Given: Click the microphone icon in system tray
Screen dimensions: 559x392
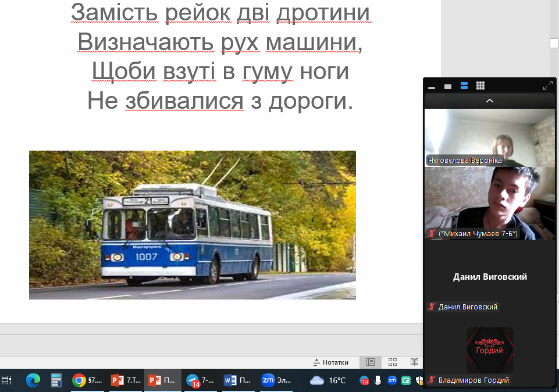Looking at the screenshot, I should 378,380.
